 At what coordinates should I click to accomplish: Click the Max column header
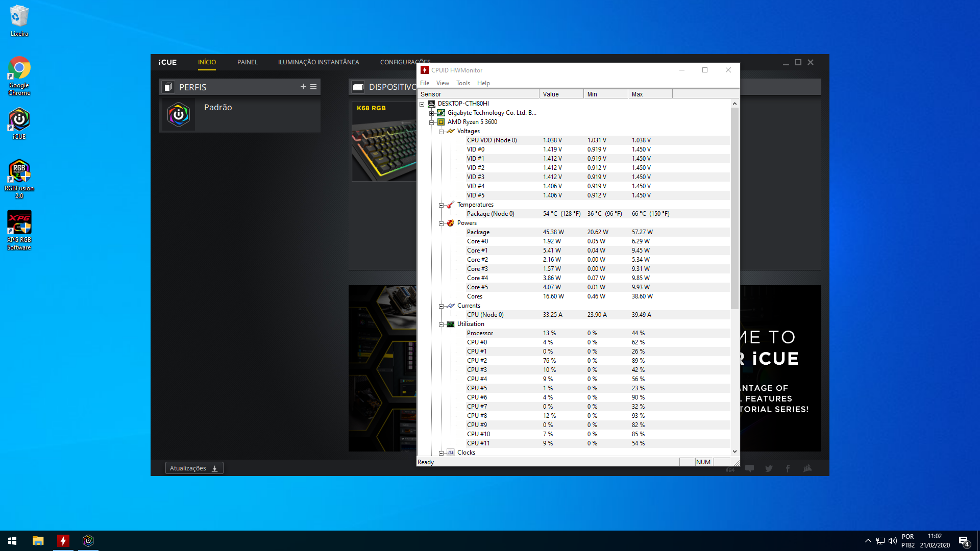pos(650,94)
